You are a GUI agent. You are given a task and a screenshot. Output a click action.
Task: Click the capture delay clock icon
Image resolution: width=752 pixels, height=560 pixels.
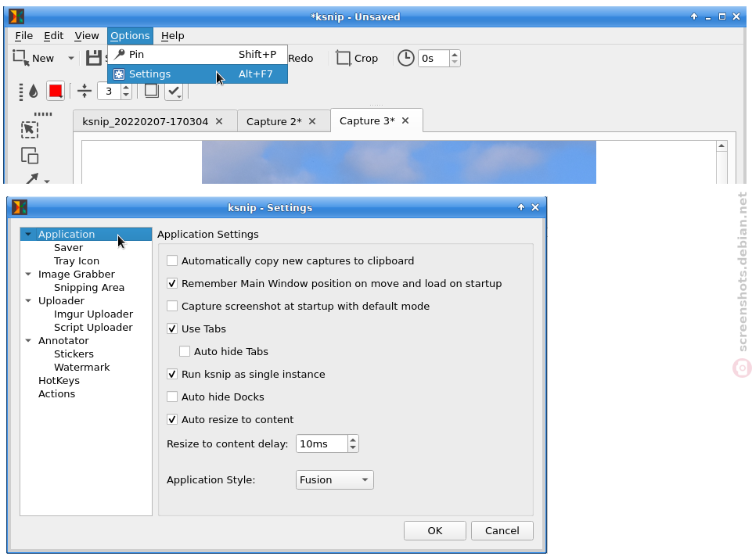pyautogui.click(x=405, y=58)
